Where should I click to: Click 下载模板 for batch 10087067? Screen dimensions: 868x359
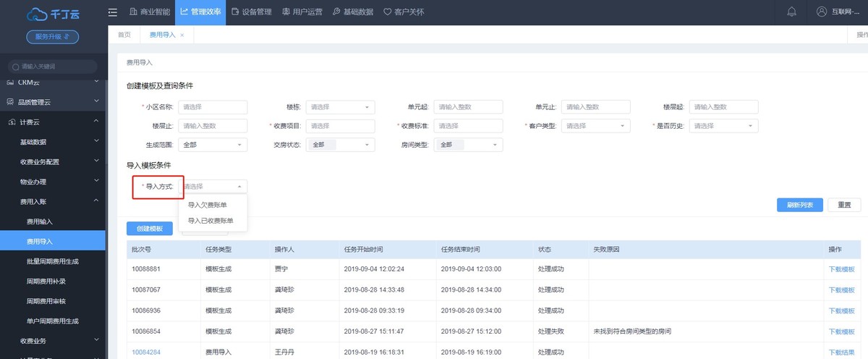pyautogui.click(x=842, y=290)
